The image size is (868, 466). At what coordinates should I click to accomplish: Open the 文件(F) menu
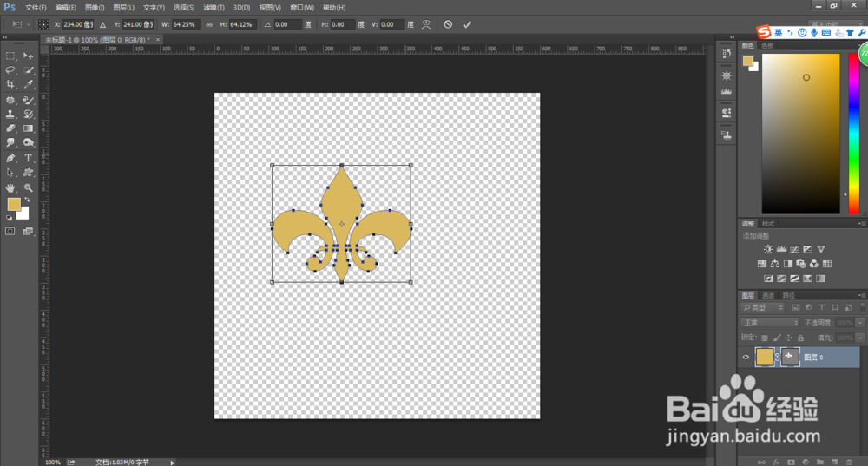[36, 8]
